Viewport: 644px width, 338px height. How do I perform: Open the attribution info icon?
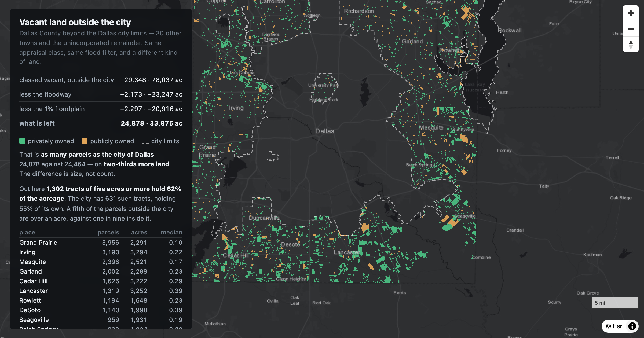[x=632, y=326]
